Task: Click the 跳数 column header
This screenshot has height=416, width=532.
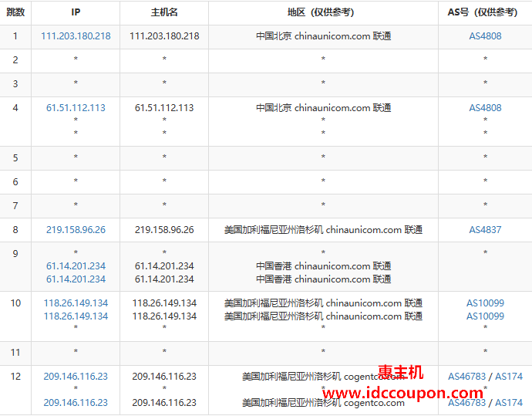Action: point(15,12)
